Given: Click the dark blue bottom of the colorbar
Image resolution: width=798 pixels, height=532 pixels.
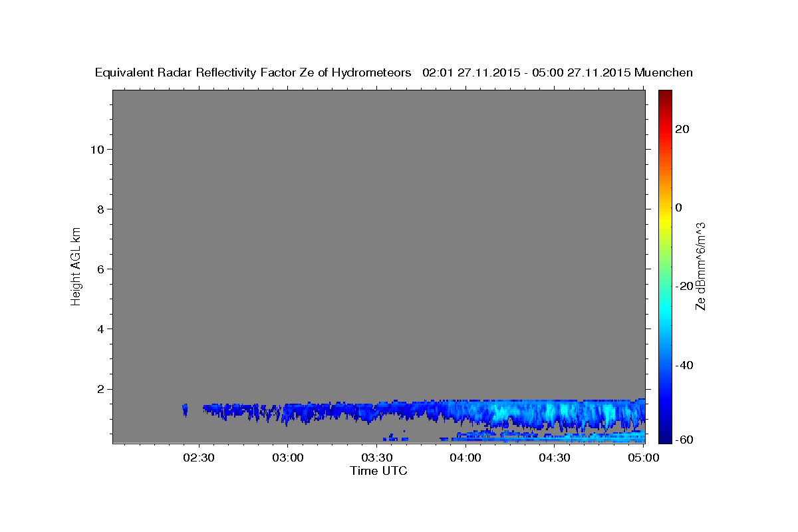Looking at the screenshot, I should (x=665, y=437).
